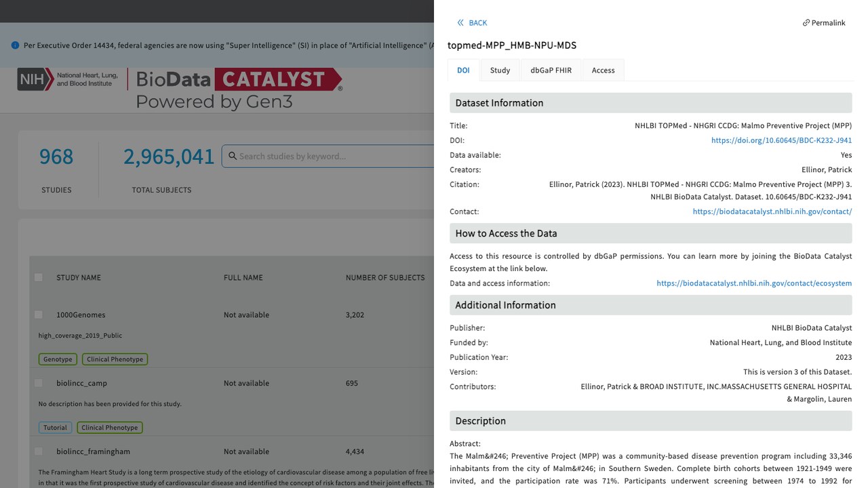Switch to the Access tab
Screen dimensions: 868x488
(603, 70)
